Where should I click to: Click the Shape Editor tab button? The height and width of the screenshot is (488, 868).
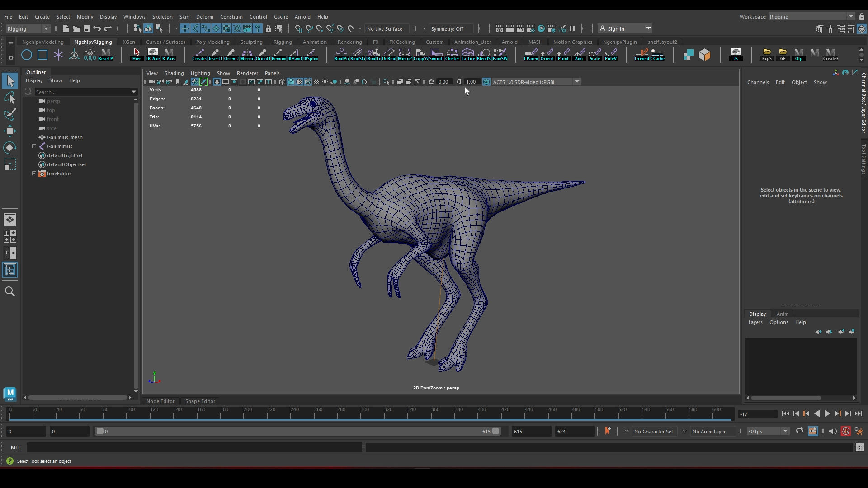click(x=200, y=401)
